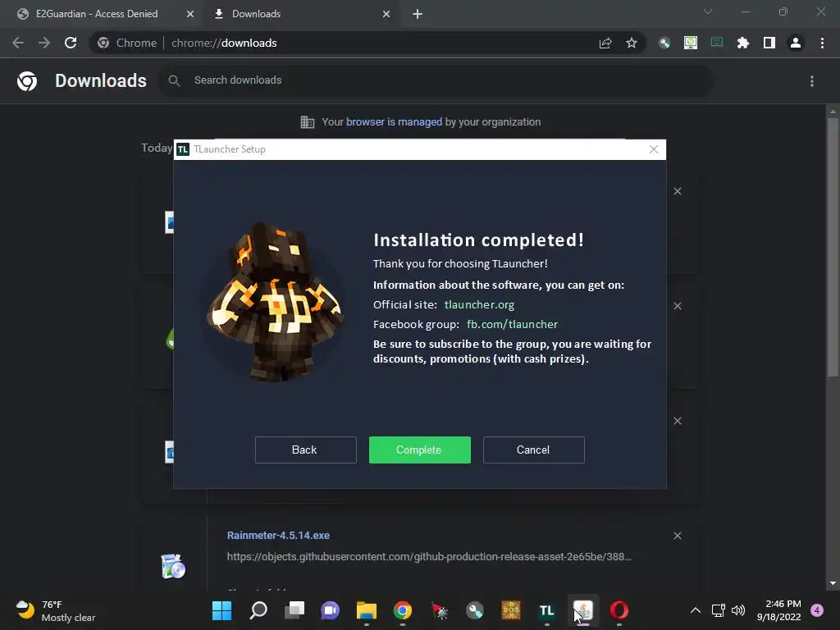The width and height of the screenshot is (840, 630).
Task: Go back in Chrome
Action: click(18, 43)
